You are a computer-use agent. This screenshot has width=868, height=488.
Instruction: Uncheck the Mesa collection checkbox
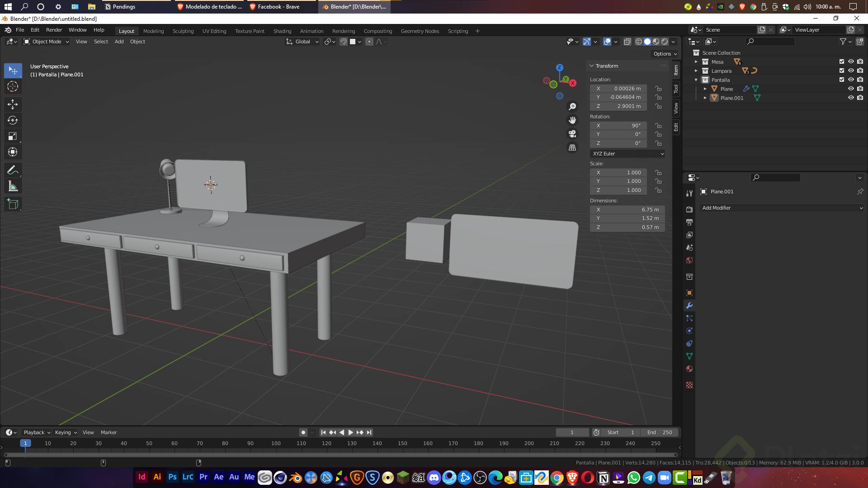click(841, 62)
